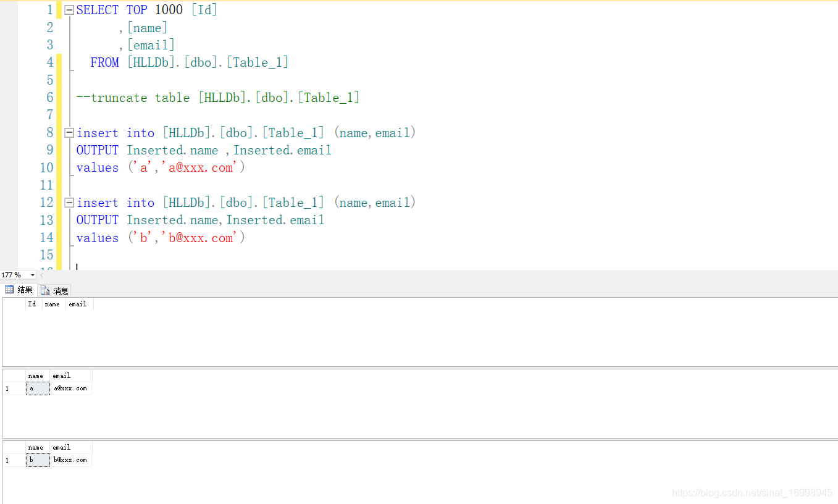Select the name column header in first grid
Image resolution: width=838 pixels, height=504 pixels.
[53, 304]
